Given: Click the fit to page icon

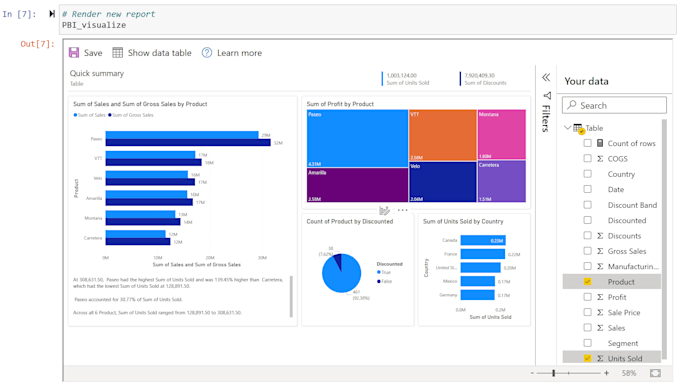Looking at the screenshot, I should tap(655, 373).
